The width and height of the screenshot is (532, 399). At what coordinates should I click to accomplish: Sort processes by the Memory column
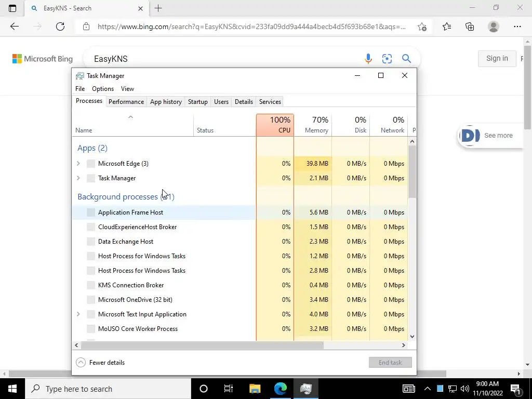tap(313, 125)
